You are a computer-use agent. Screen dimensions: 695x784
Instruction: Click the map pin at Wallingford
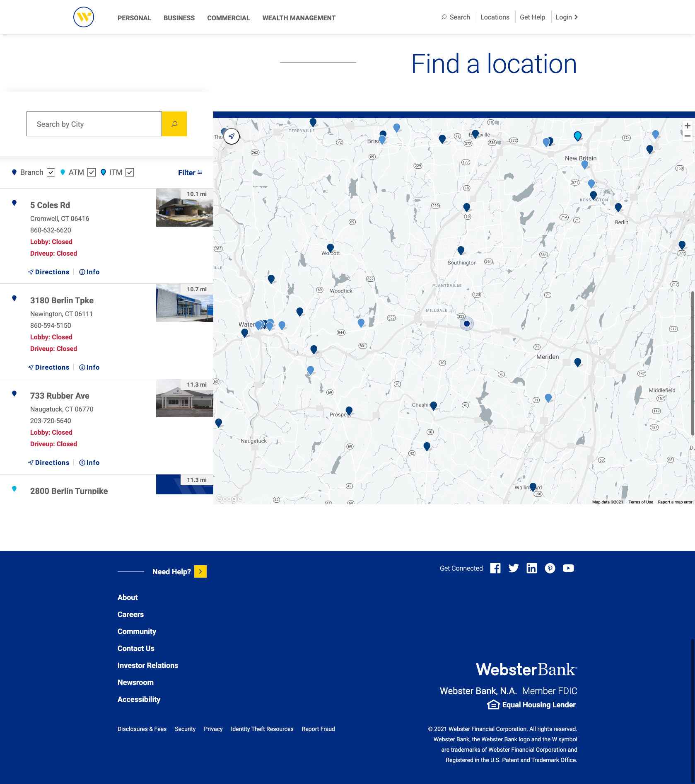pyautogui.click(x=533, y=487)
